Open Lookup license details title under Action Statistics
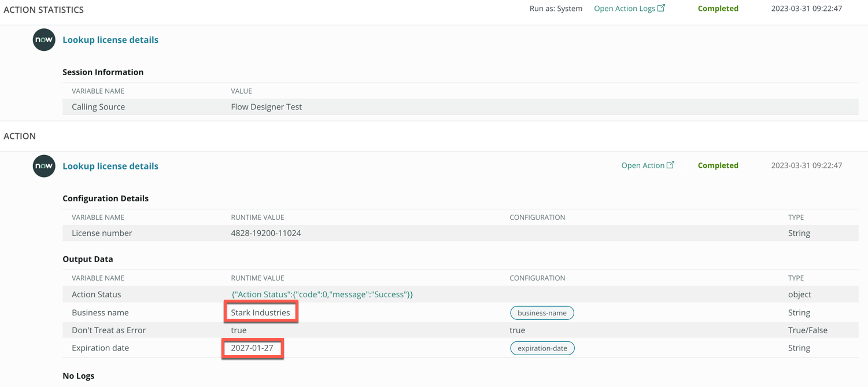The height and width of the screenshot is (387, 868). click(x=110, y=40)
